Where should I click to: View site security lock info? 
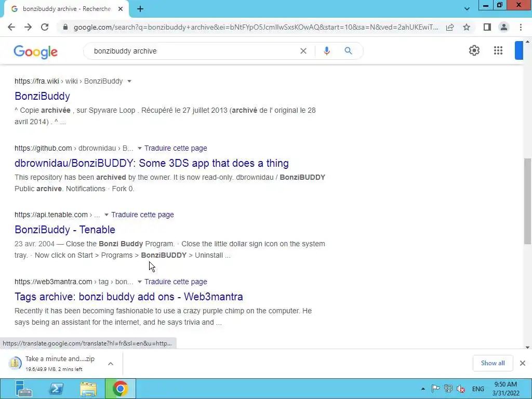(65, 27)
